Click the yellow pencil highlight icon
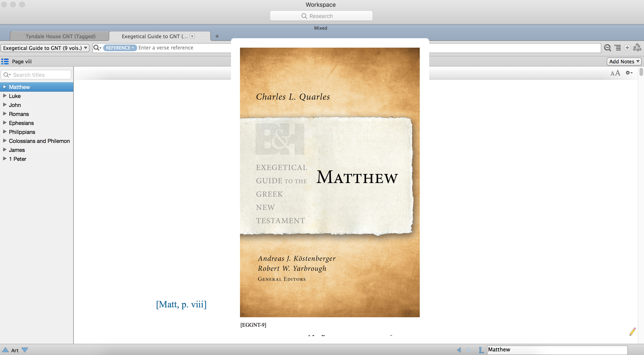Screen dimensions: 644x355 pos(633,331)
